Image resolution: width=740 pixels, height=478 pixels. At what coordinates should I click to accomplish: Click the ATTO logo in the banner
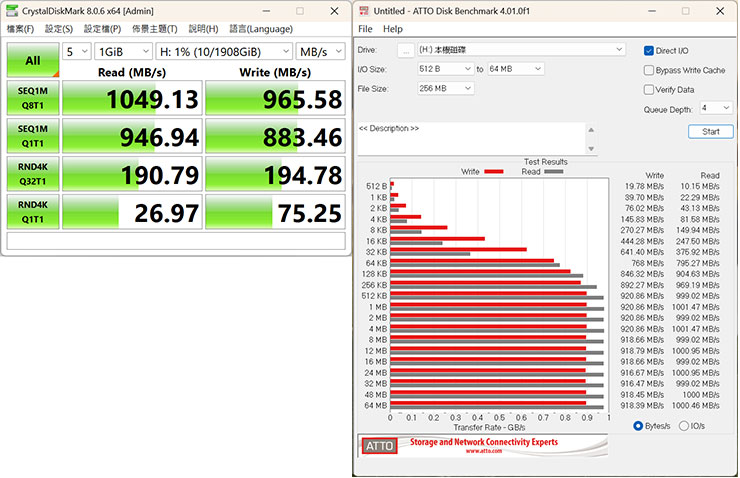point(379,446)
